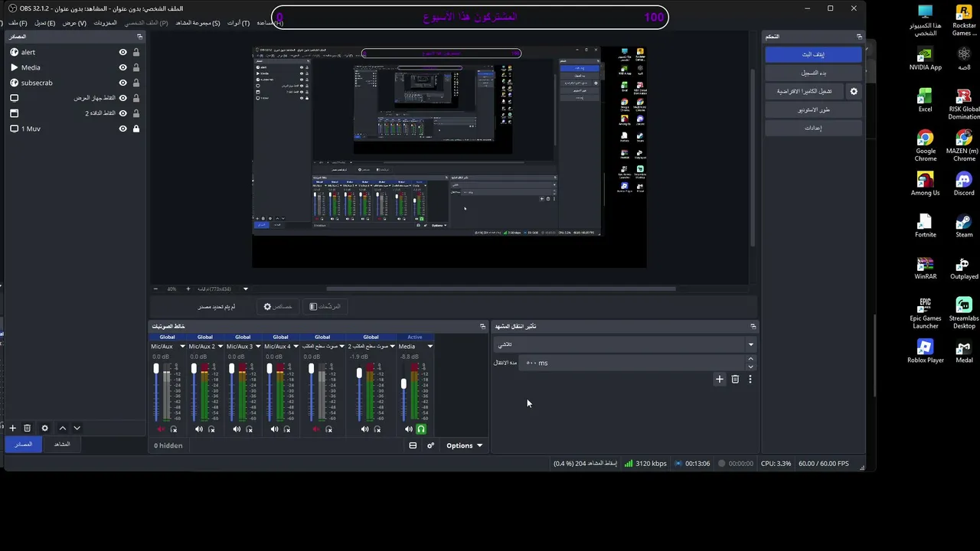Open Among Us desktop shortcut
The image size is (980, 551).
(x=926, y=184)
